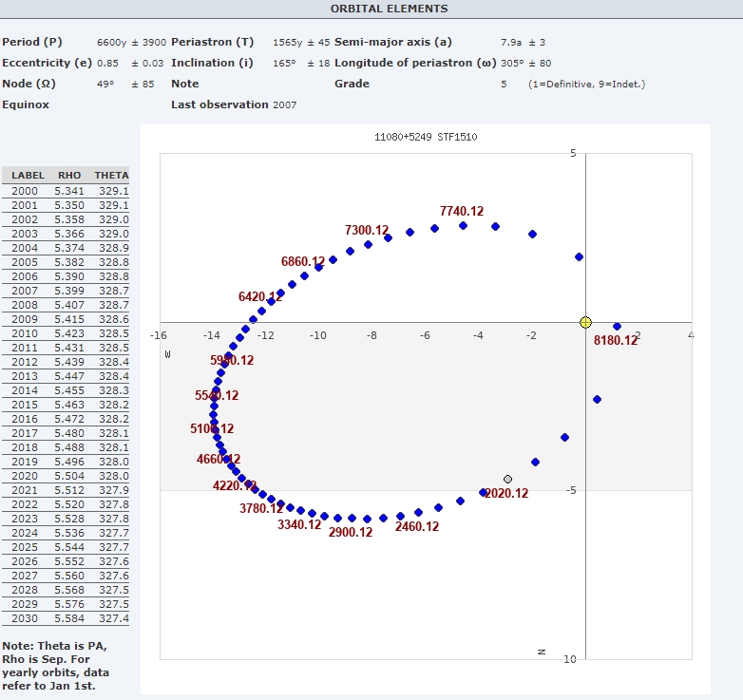Select the 2000 row in the ephemeris table
Image resolution: width=743 pixels, height=700 pixels.
coord(67,191)
